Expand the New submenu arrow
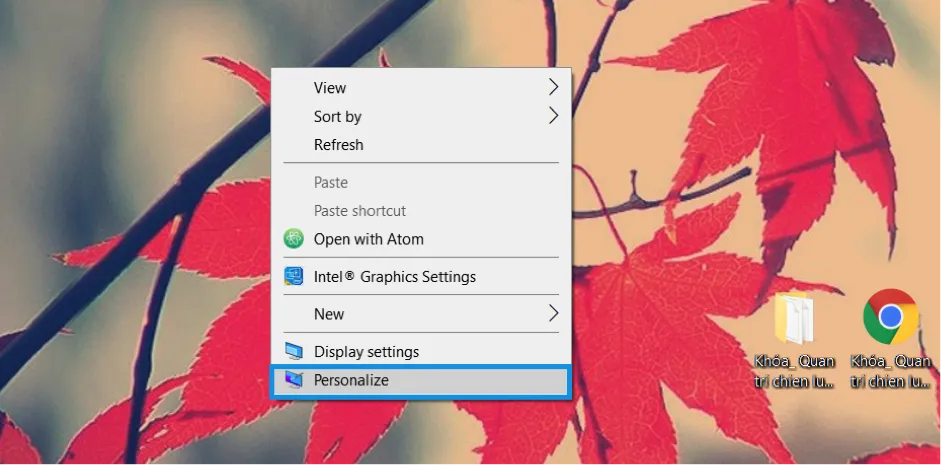 [x=553, y=314]
